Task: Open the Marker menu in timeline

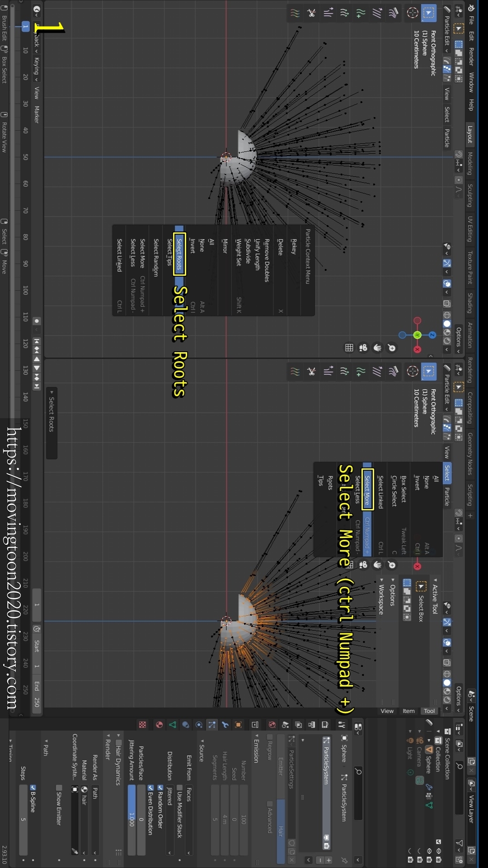Action: coord(37,114)
